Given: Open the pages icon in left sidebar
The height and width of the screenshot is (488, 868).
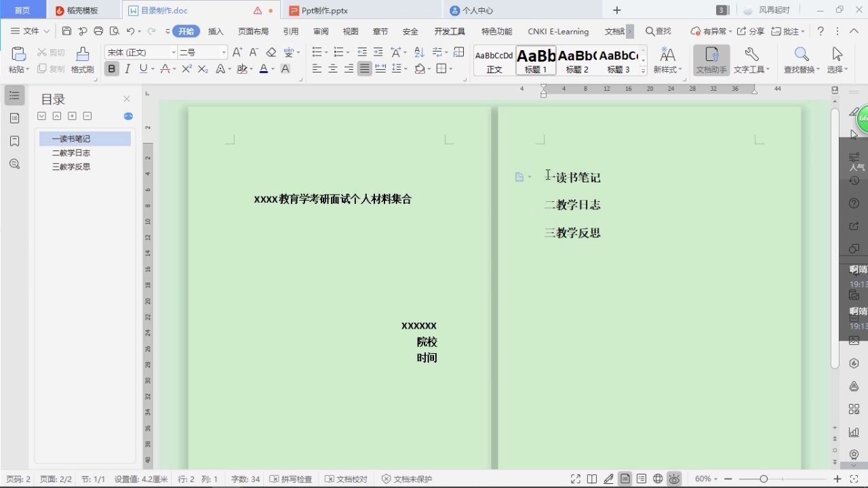Looking at the screenshot, I should [x=14, y=119].
